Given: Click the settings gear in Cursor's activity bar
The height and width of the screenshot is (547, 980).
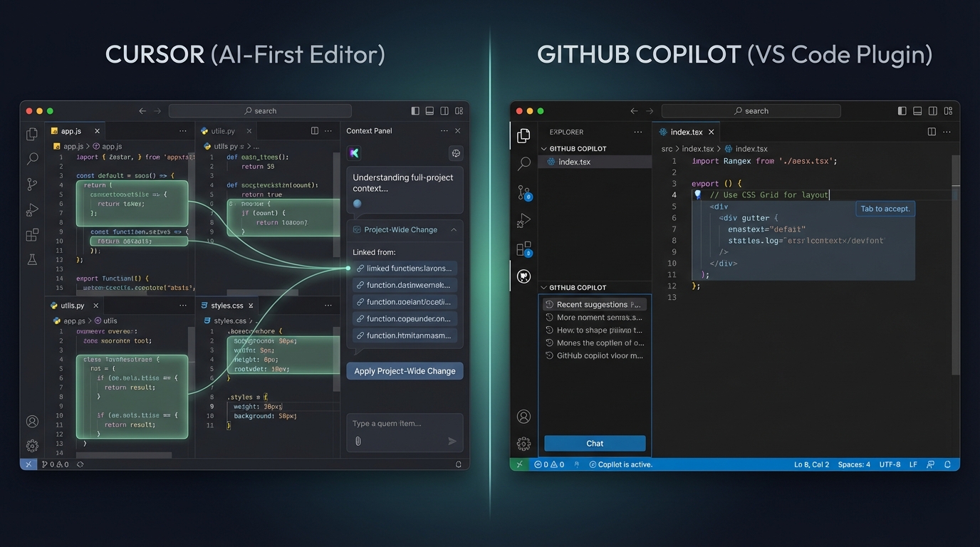Looking at the screenshot, I should point(32,446).
